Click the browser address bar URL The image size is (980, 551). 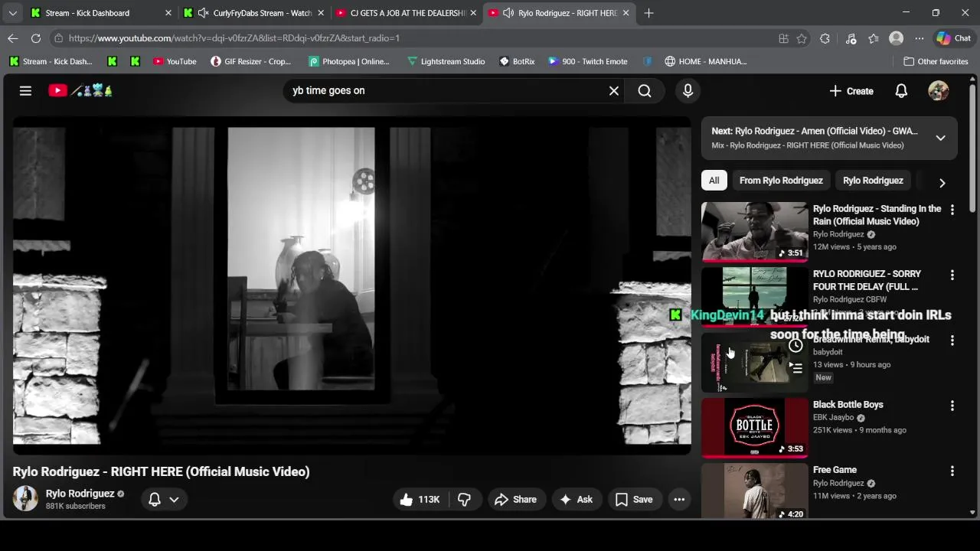pyautogui.click(x=234, y=38)
